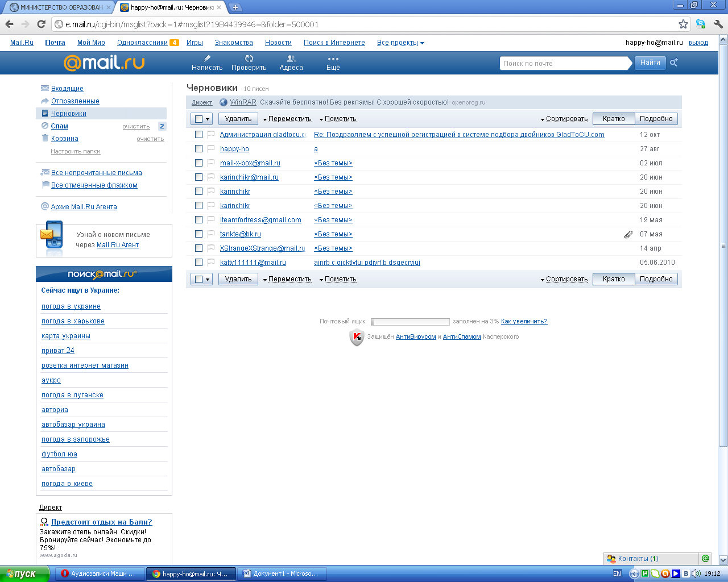Click the advanced search icon beside Найти
This screenshot has width=728, height=582.
(674, 63)
